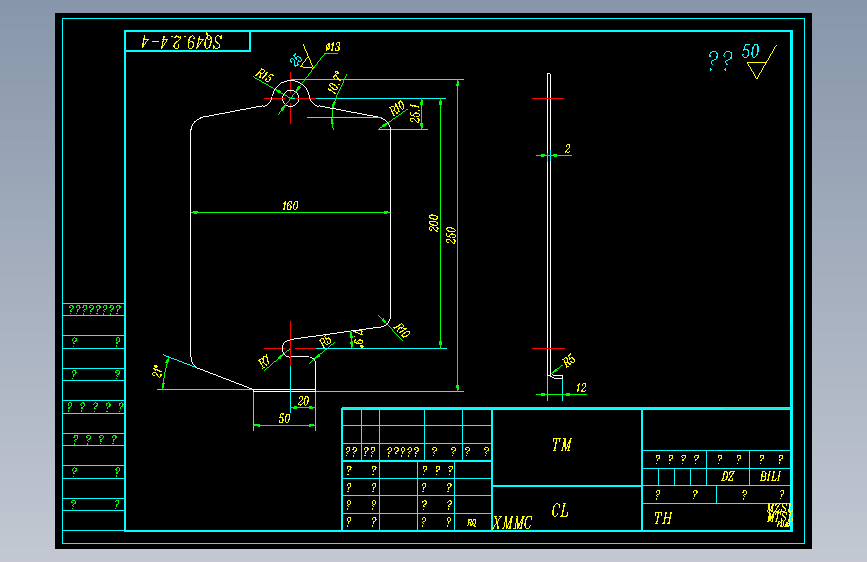This screenshot has height=562, width=867.
Task: Select the R10 label at the lower right corner
Action: point(402,330)
